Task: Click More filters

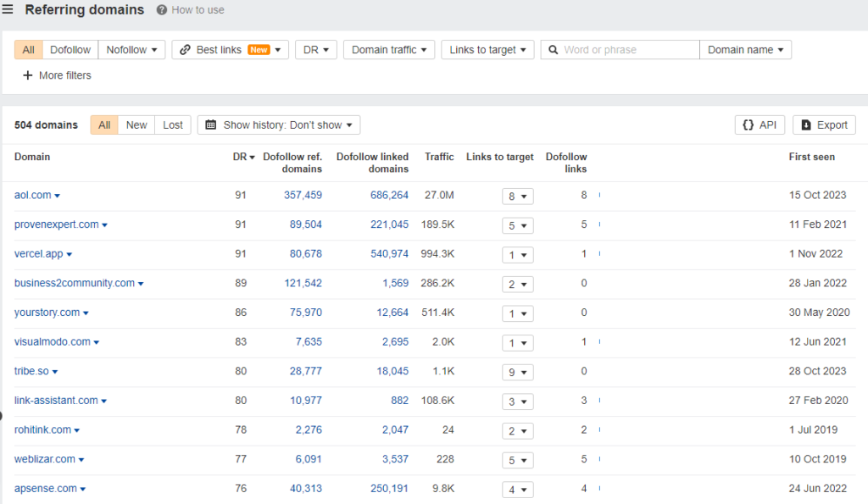Action: point(56,75)
